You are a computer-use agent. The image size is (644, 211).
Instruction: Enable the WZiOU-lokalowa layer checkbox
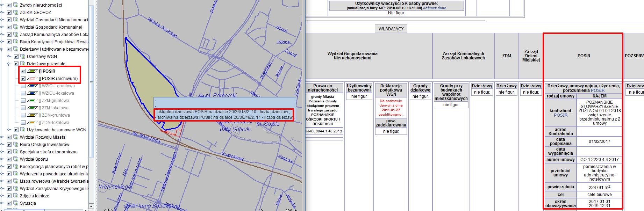point(23,93)
